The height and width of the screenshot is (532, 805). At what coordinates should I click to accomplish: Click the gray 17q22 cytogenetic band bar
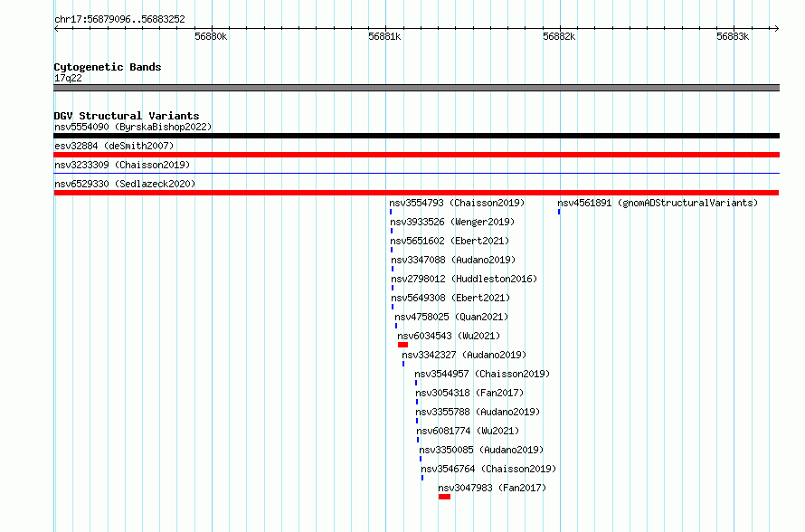tap(416, 88)
